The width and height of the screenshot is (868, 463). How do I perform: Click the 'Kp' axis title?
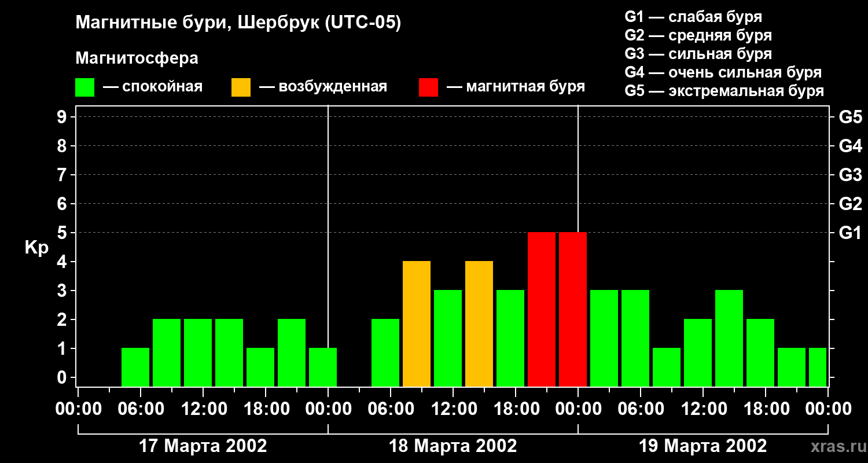[36, 247]
